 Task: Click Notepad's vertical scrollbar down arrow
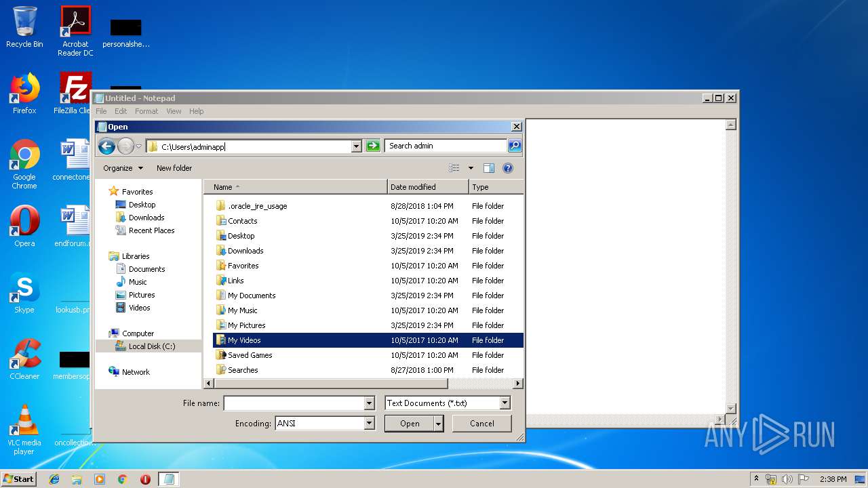pos(731,409)
